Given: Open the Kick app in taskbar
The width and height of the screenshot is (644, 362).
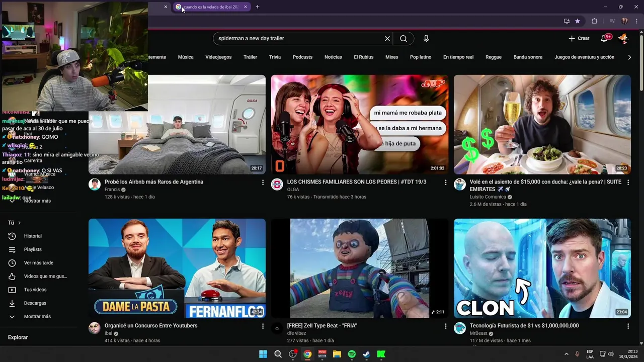Looking at the screenshot, I should click(381, 354).
